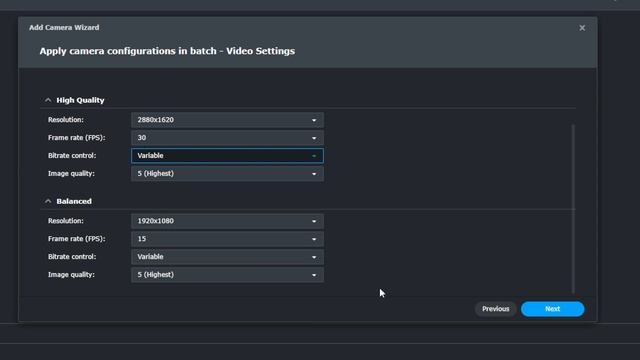Open High Quality Resolution dropdown 2880x1620
Viewport: 640px width, 360px height.
pyautogui.click(x=227, y=120)
